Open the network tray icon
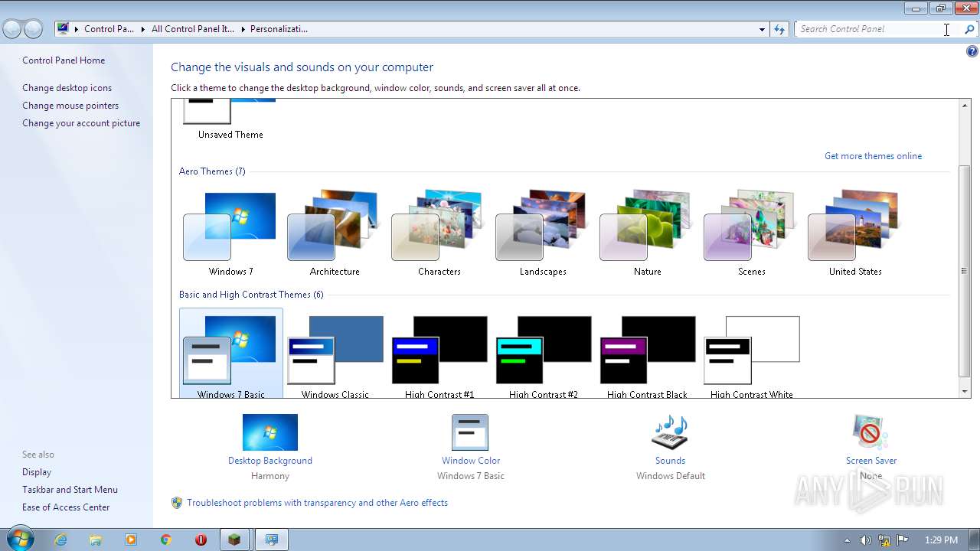The image size is (980, 551). click(x=884, y=540)
